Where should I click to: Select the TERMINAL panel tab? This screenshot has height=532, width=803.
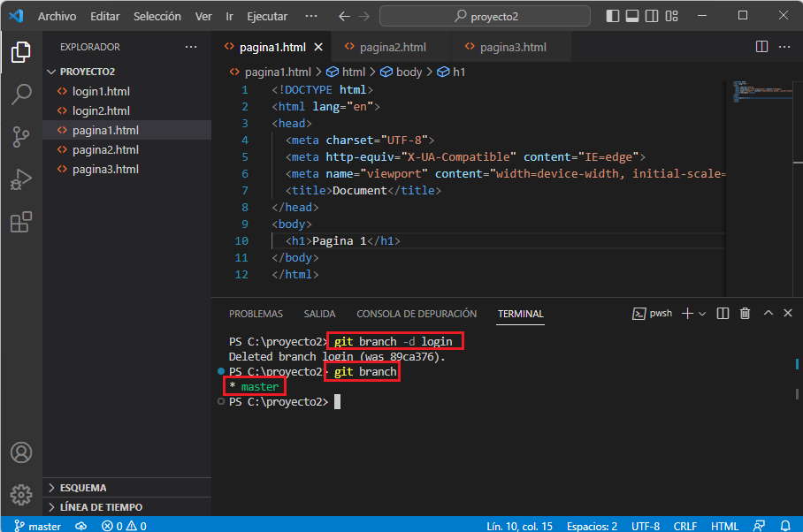pyautogui.click(x=520, y=314)
